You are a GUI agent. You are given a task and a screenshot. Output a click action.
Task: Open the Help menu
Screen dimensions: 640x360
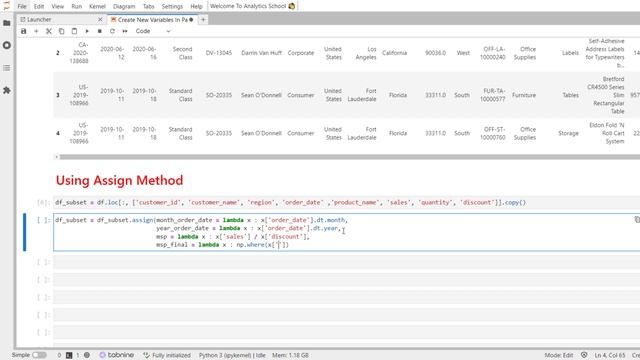(196, 6)
